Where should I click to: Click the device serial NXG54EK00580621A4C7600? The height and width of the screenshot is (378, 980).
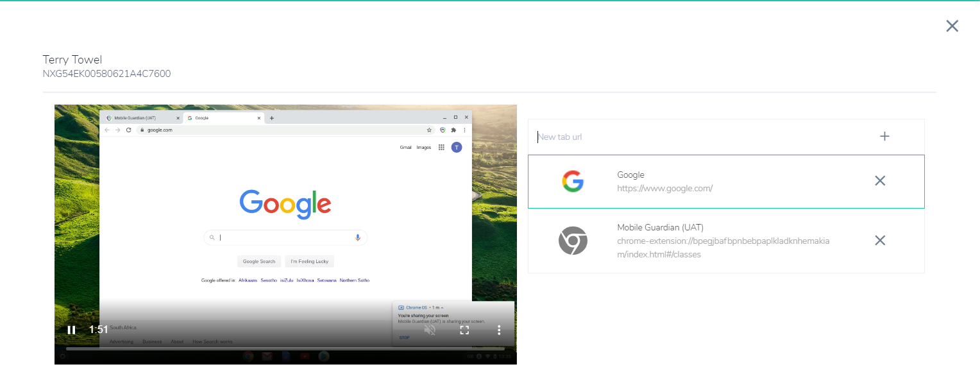pos(106,74)
